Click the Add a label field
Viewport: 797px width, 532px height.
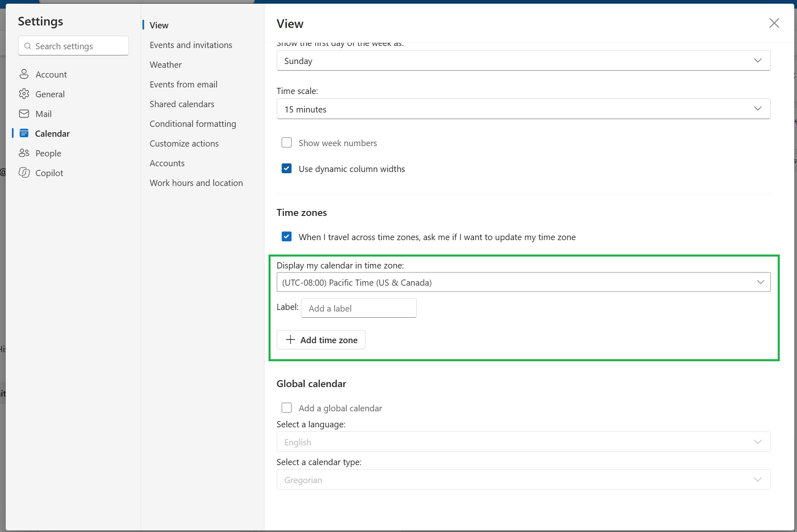coord(359,308)
